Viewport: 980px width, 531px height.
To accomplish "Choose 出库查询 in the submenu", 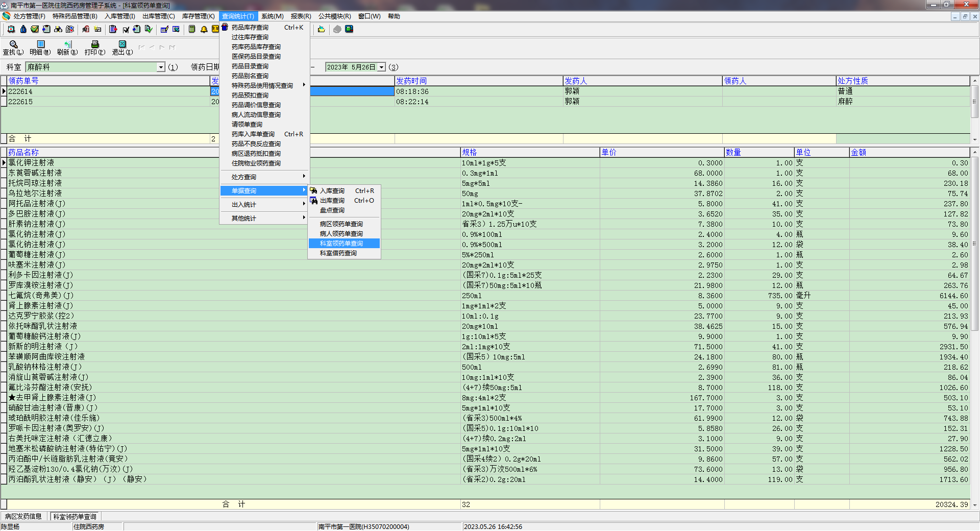I will (344, 201).
